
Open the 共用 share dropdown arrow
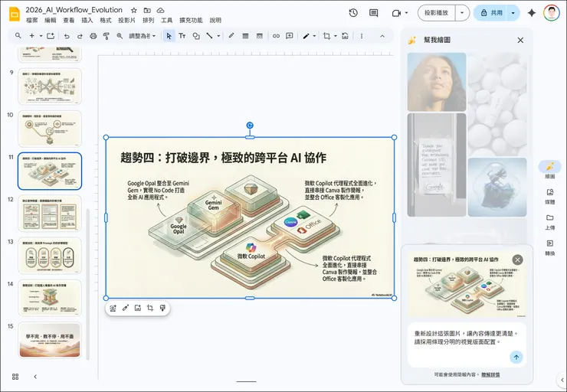point(513,13)
